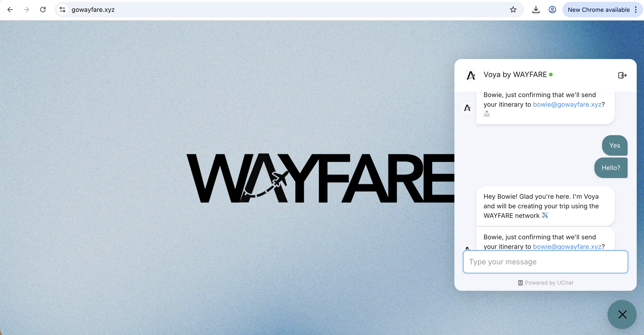Reload the gowayfare.xyz page
Image resolution: width=644 pixels, height=335 pixels.
pos(43,10)
